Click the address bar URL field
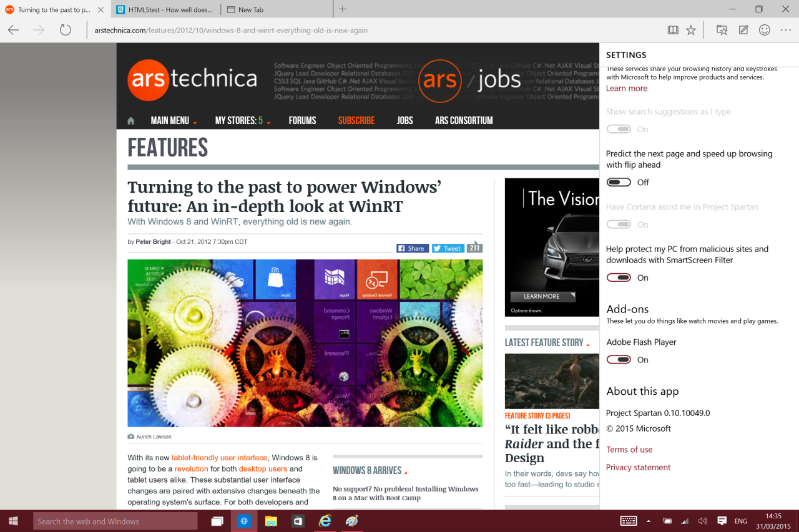 click(x=375, y=30)
